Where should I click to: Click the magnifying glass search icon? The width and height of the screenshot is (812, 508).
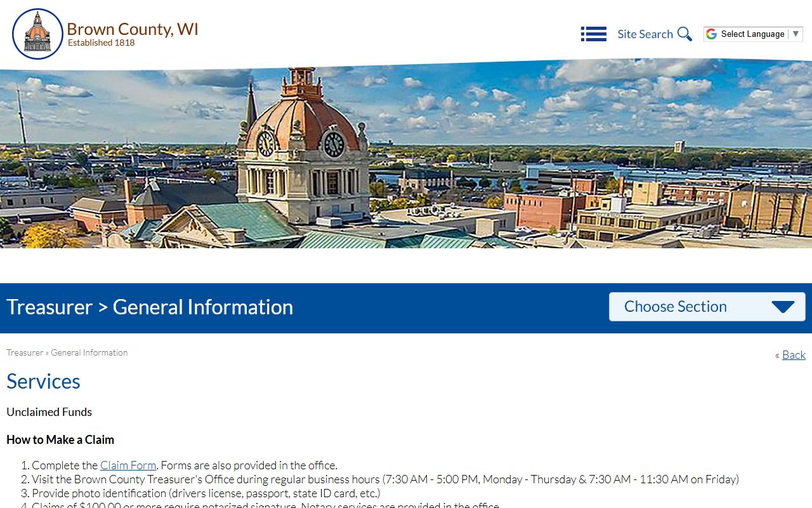coord(684,34)
